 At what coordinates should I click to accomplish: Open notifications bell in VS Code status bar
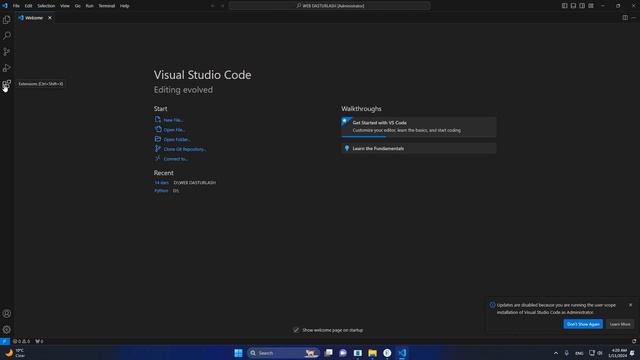[x=634, y=341]
